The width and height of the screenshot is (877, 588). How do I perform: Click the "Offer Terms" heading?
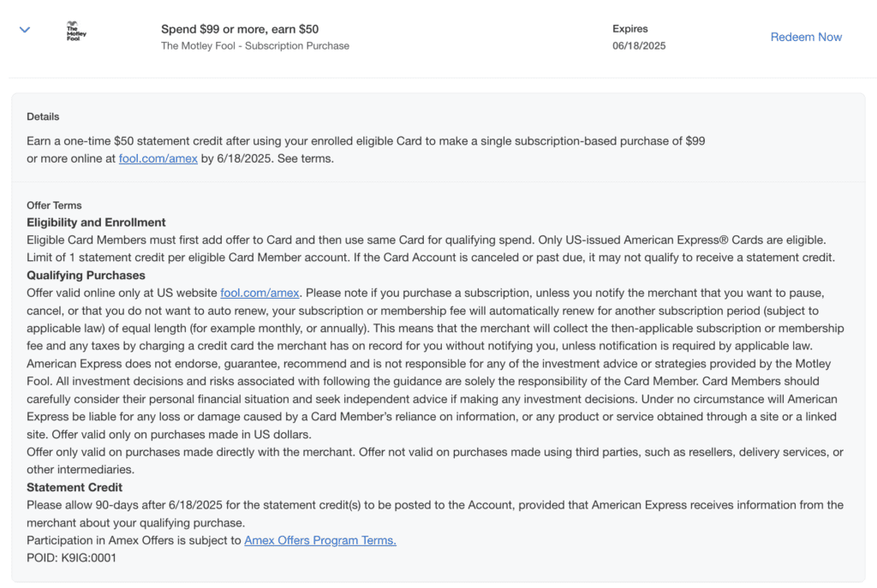(54, 205)
